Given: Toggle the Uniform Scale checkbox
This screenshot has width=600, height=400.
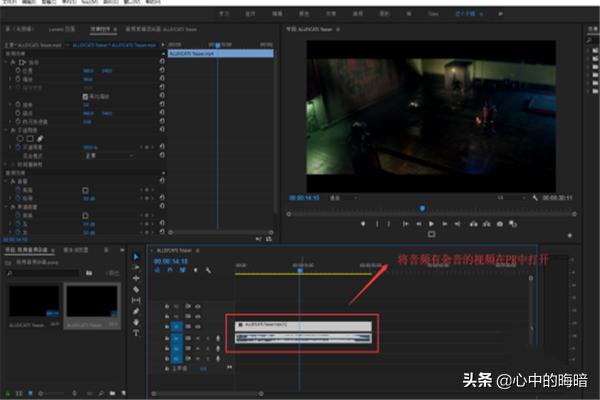Looking at the screenshot, I should (85, 96).
